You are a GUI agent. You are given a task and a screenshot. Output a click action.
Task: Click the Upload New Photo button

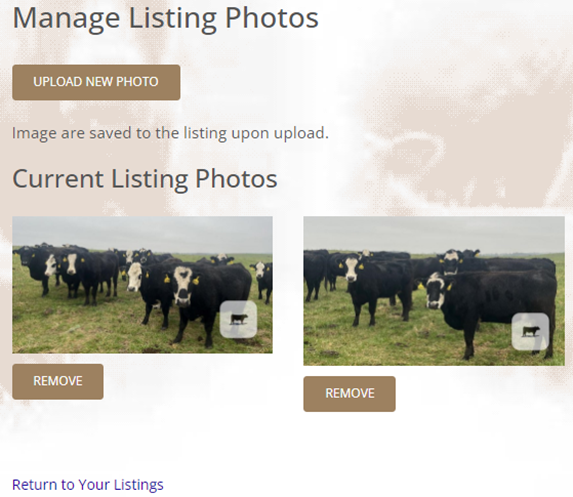[96, 82]
